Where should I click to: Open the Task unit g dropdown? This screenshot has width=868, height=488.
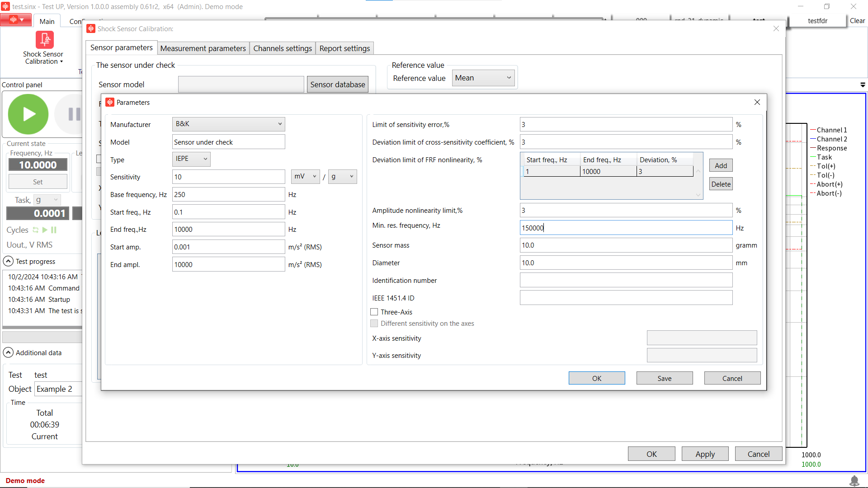(x=47, y=200)
